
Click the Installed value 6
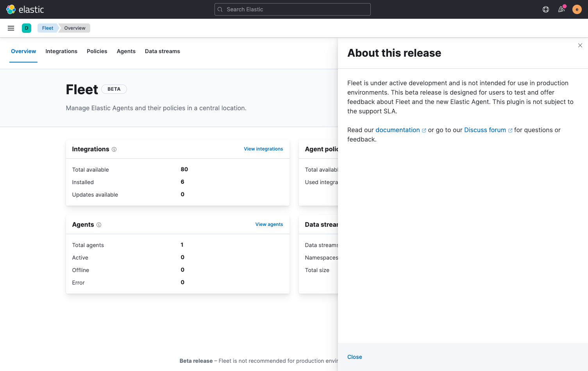[182, 182]
